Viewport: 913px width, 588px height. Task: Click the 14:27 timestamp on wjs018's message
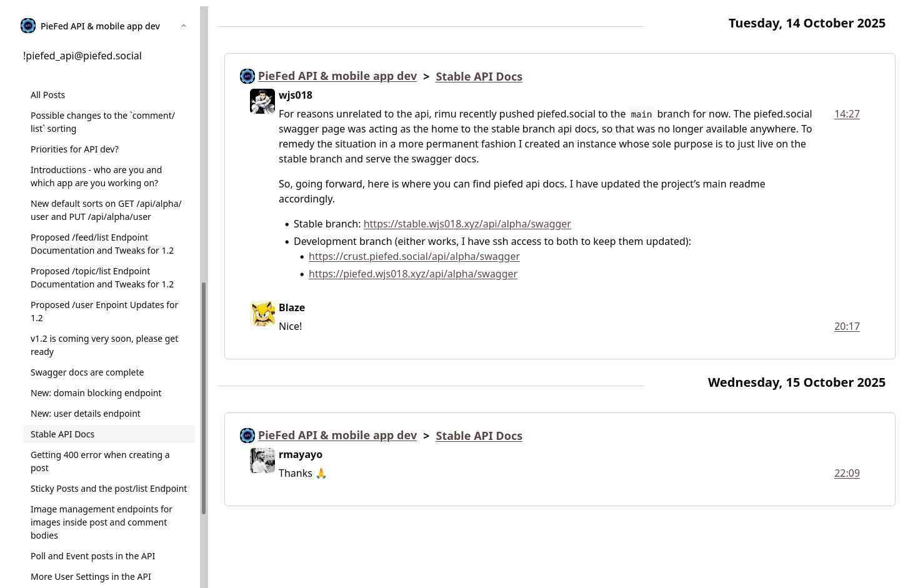click(847, 114)
